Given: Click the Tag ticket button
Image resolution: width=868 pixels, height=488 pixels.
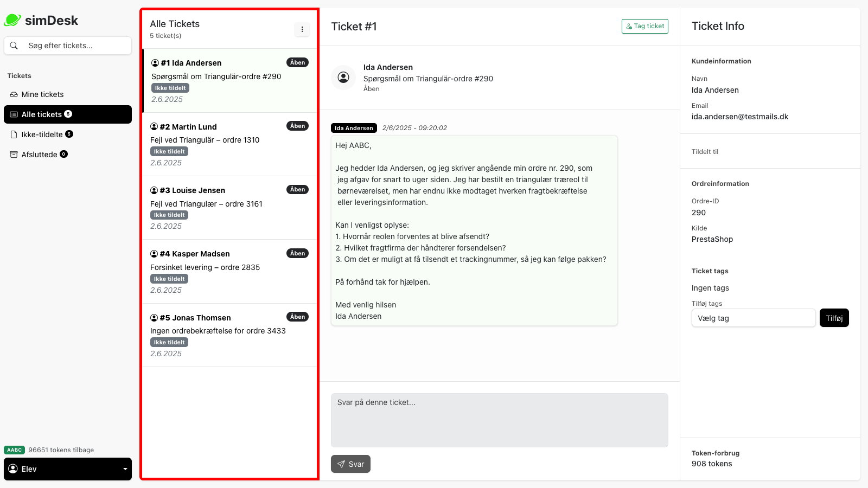Looking at the screenshot, I should coord(645,26).
